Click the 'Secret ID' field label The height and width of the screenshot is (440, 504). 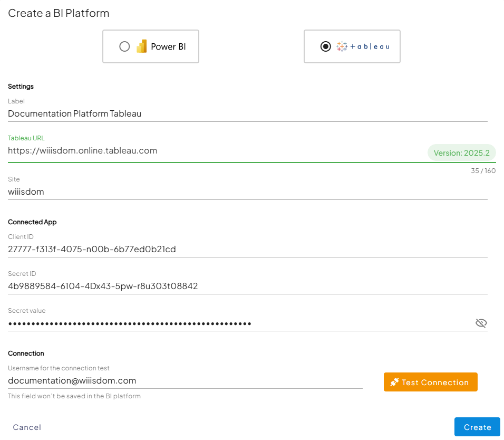click(22, 274)
